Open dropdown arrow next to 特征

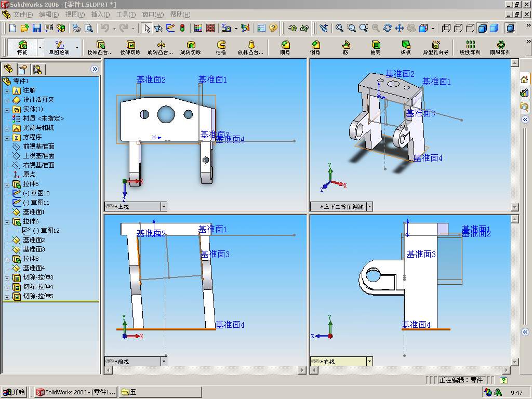tap(41, 47)
